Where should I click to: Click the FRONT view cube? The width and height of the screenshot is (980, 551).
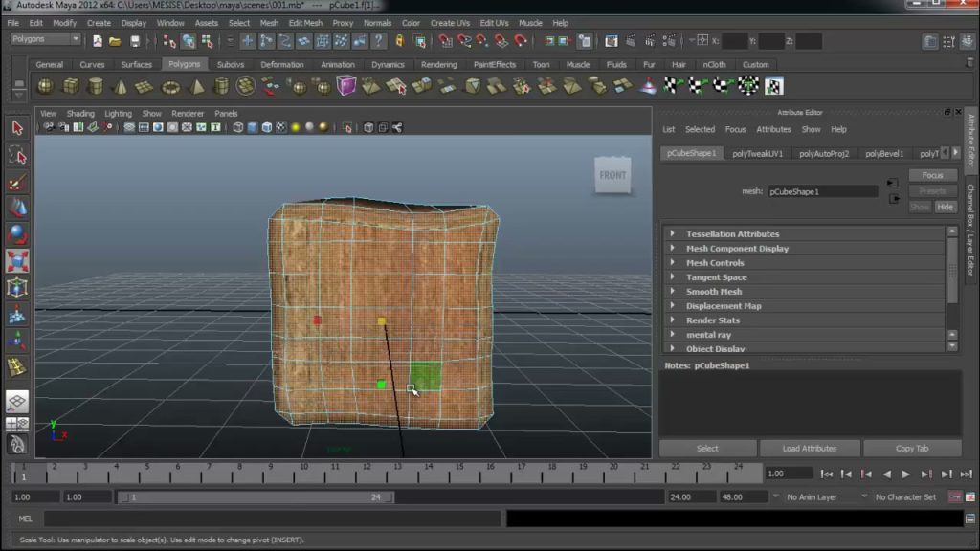pos(612,176)
